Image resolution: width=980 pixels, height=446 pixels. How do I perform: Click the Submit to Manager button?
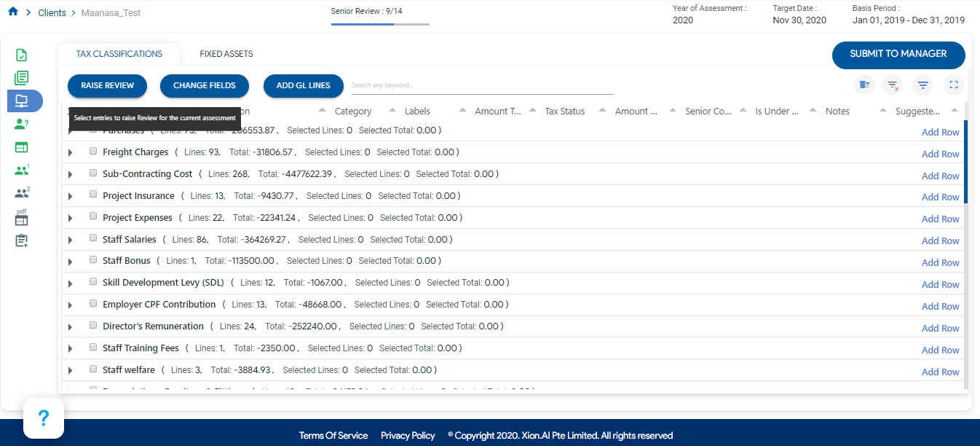tap(898, 55)
